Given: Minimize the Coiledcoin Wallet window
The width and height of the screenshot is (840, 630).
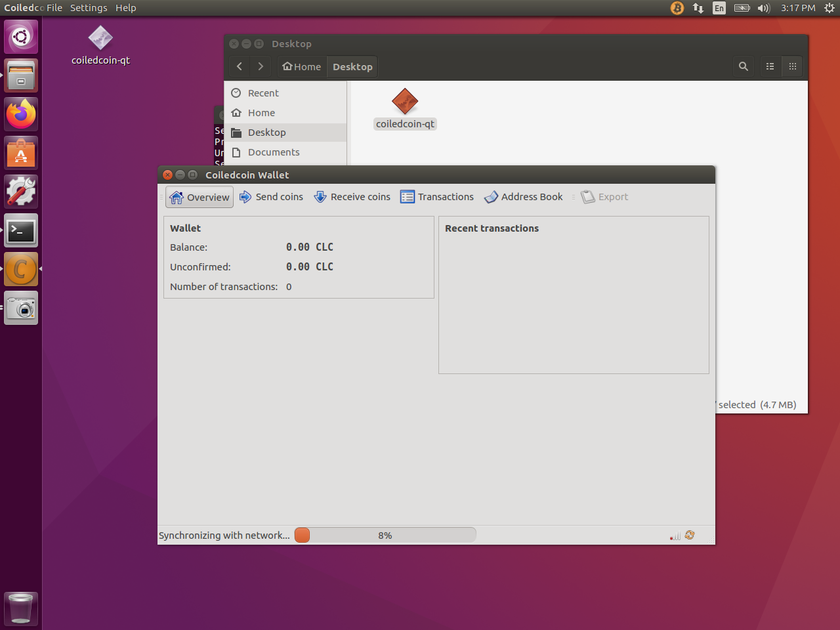Looking at the screenshot, I should point(180,175).
